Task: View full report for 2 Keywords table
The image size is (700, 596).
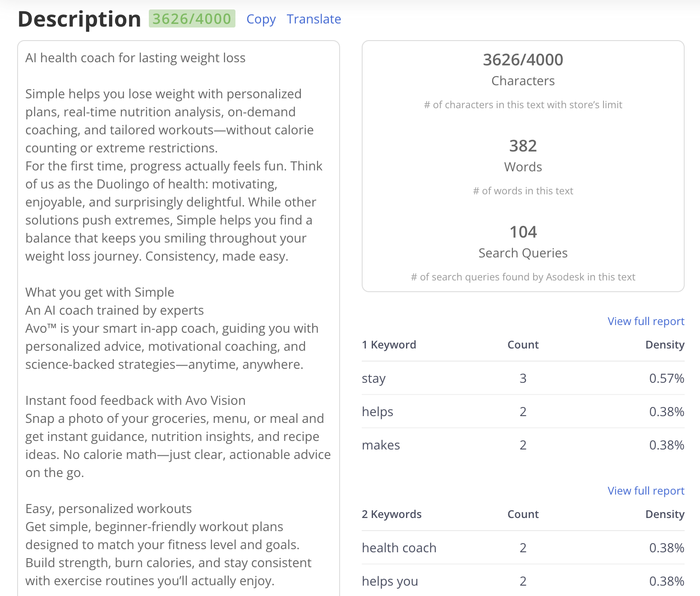Action: click(645, 491)
